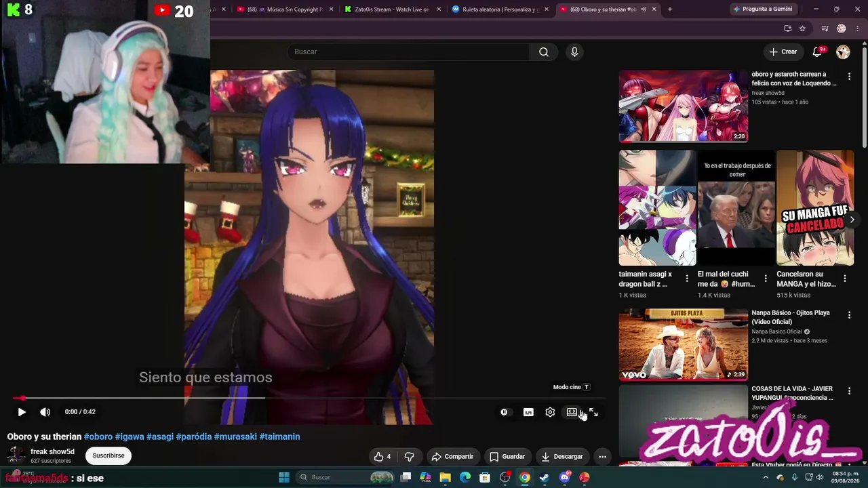Screen dimensions: 868x488
Task: Open the taimanin asagi x dragon ball short
Action: (x=657, y=208)
